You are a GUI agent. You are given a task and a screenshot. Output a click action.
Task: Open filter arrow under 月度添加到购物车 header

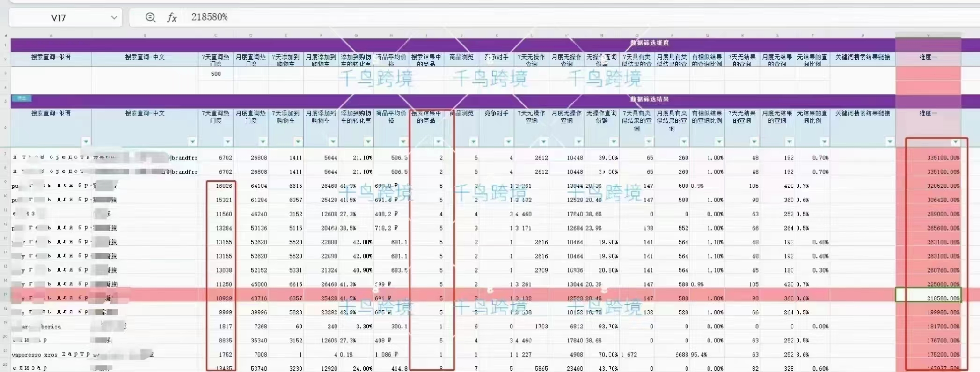[x=333, y=141]
